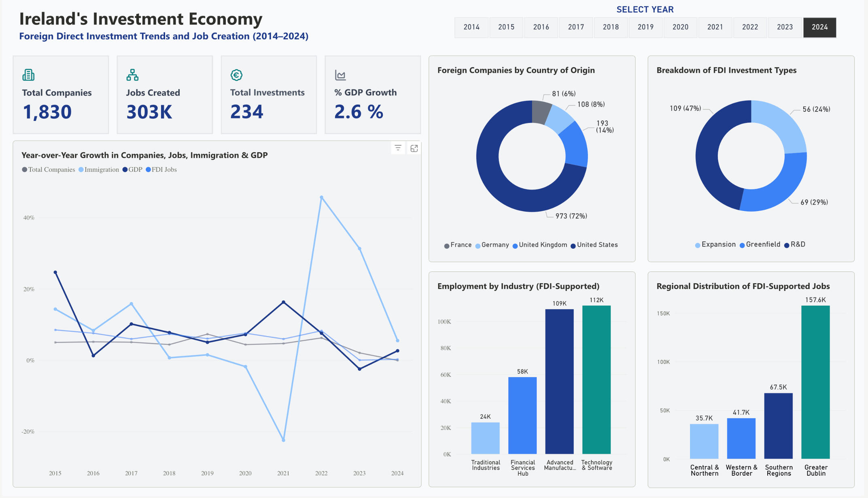Click the teal Greater Dublin bar
The image size is (868, 498).
815,381
